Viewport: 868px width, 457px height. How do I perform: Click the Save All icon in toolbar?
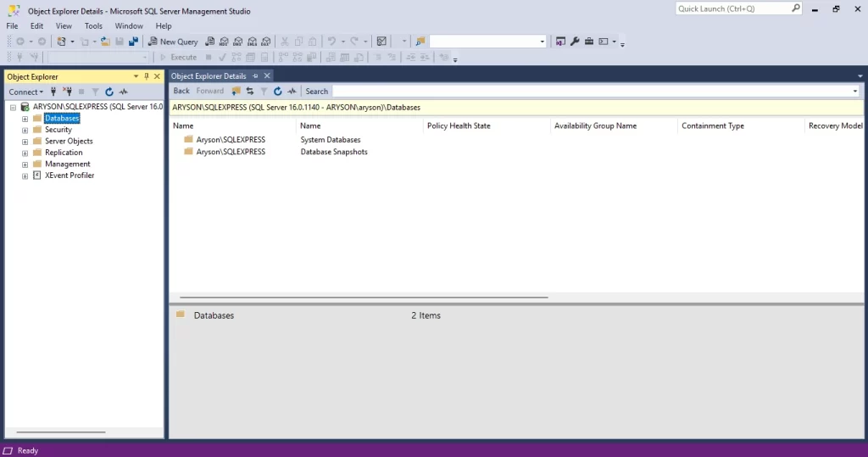[133, 42]
